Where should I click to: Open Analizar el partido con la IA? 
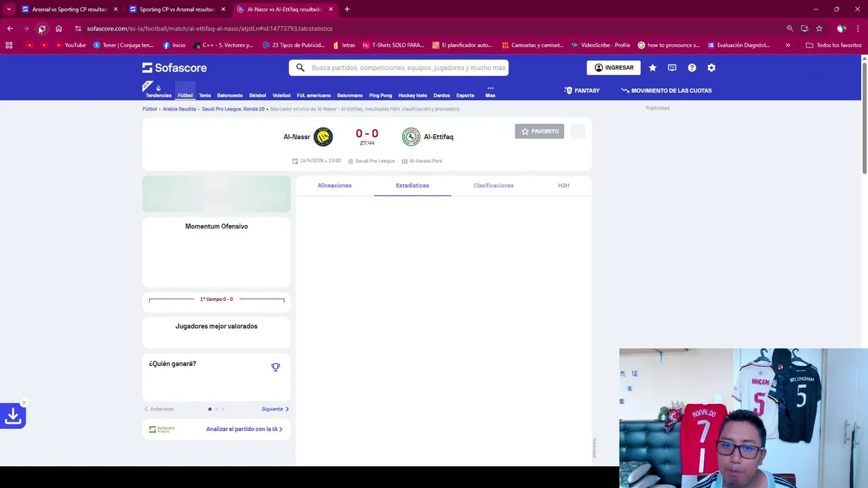(244, 429)
